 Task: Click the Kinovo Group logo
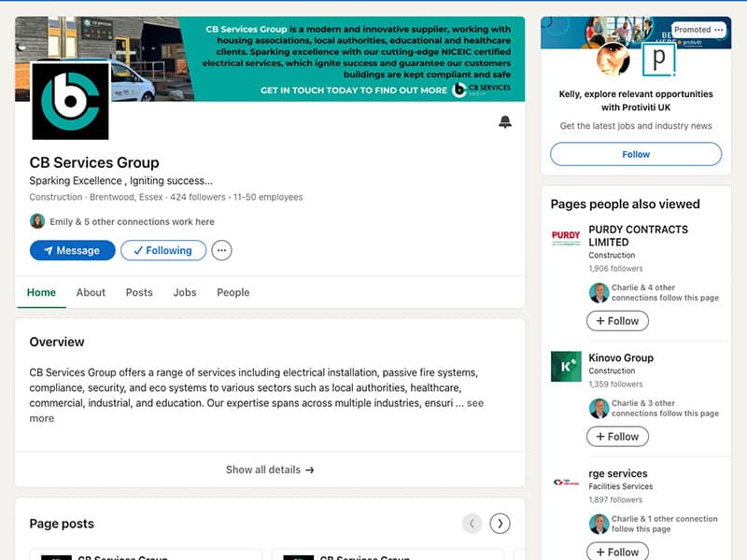pos(566,366)
